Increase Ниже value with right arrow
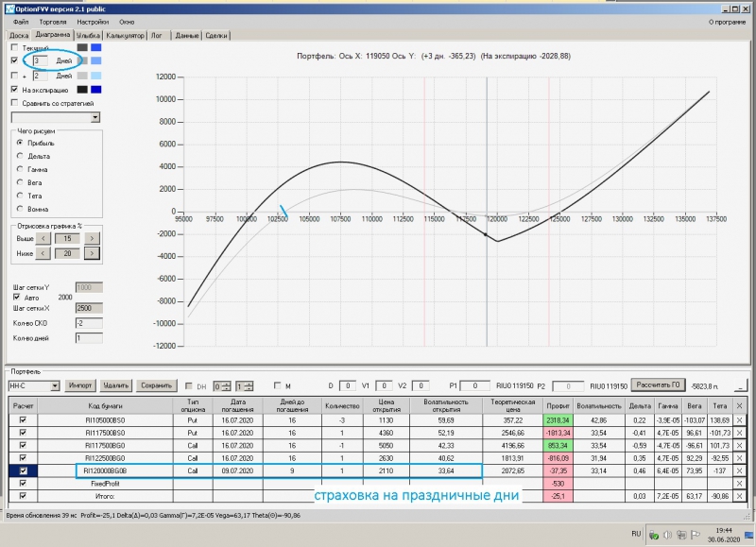The image size is (756, 547). pyautogui.click(x=92, y=253)
